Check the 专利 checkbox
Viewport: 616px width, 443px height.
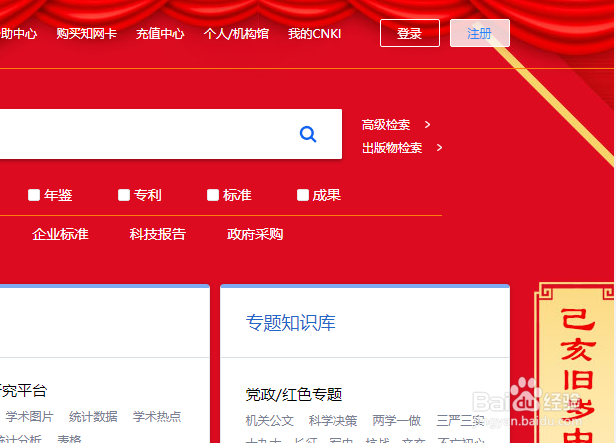tap(124, 195)
